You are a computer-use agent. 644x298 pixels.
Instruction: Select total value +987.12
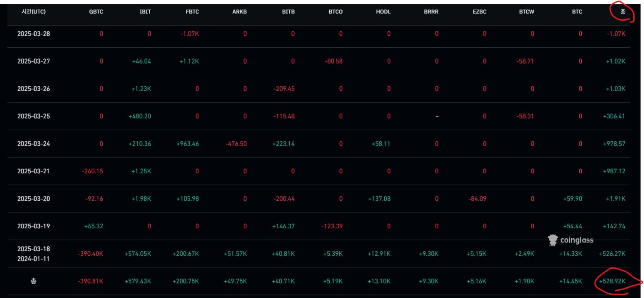614,172
